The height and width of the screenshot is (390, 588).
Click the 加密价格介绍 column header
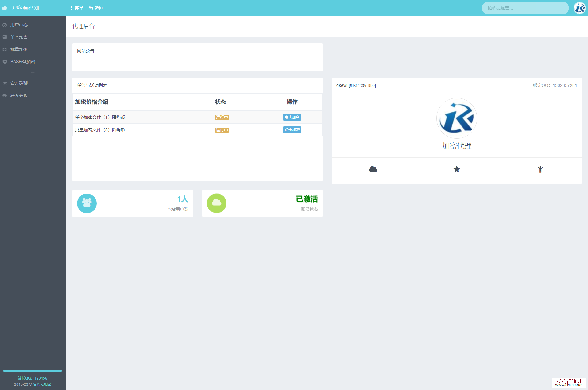click(92, 102)
